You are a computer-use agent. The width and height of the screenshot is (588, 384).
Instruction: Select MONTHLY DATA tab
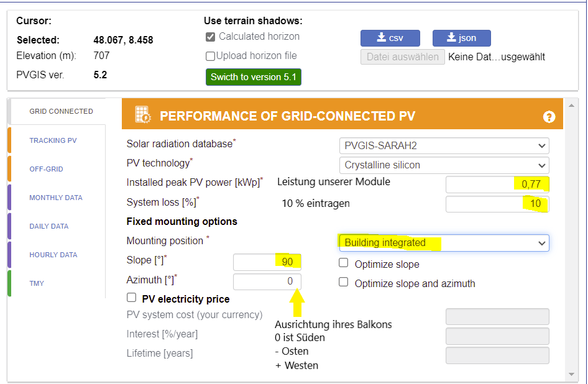[56, 198]
